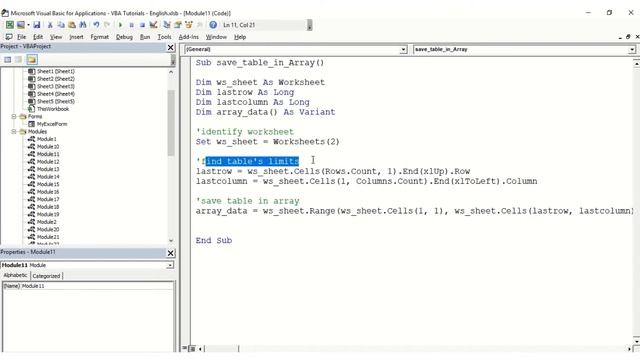Click the Paste clipboard icon
This screenshot has width=640, height=360.
click(72, 25)
